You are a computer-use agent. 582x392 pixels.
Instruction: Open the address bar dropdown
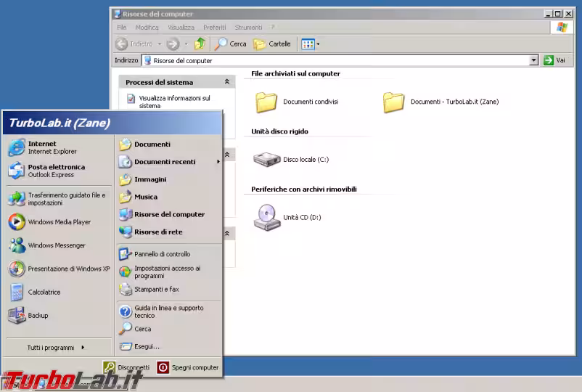coord(534,61)
